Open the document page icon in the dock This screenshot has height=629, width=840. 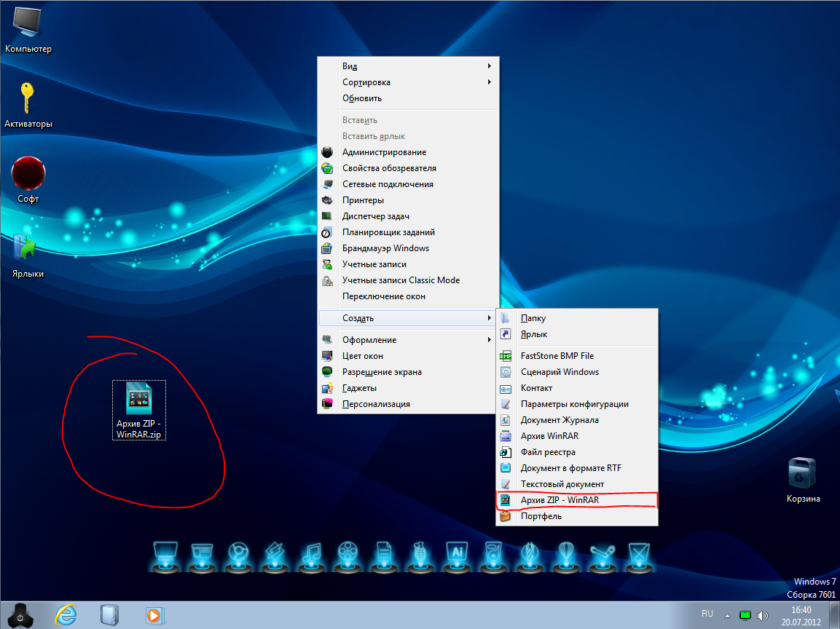coord(384,557)
